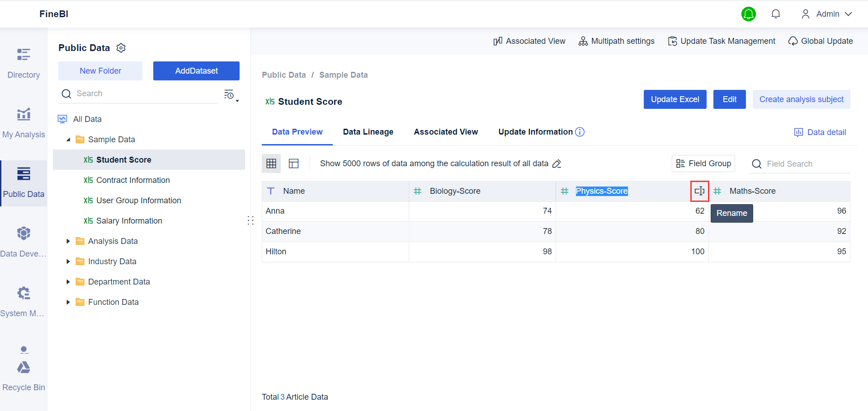This screenshot has width=868, height=411.
Task: Click the Update Excel button
Action: coord(675,99)
